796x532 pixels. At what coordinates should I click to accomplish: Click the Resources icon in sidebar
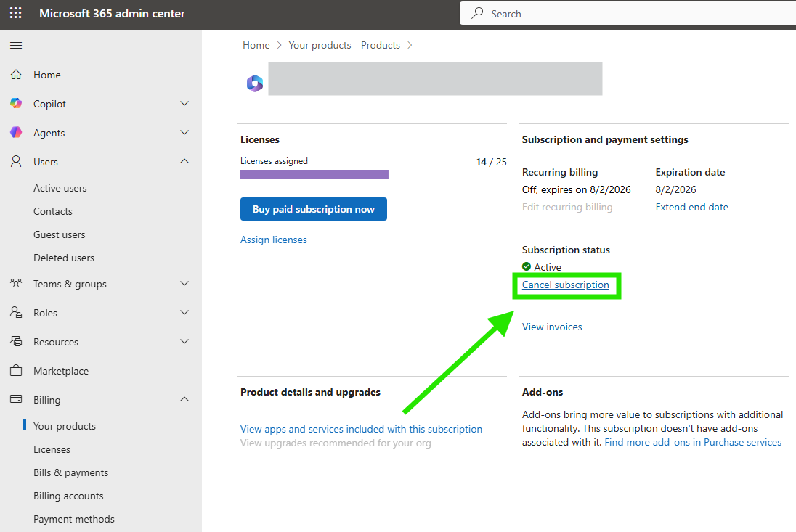(16, 341)
